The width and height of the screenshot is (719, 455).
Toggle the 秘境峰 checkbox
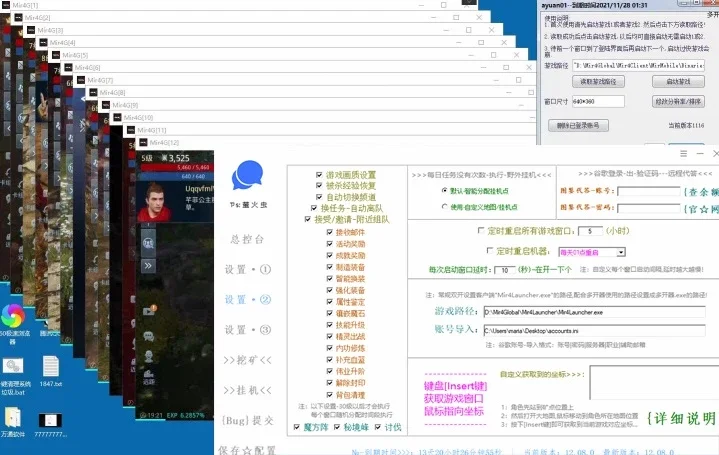click(x=337, y=427)
